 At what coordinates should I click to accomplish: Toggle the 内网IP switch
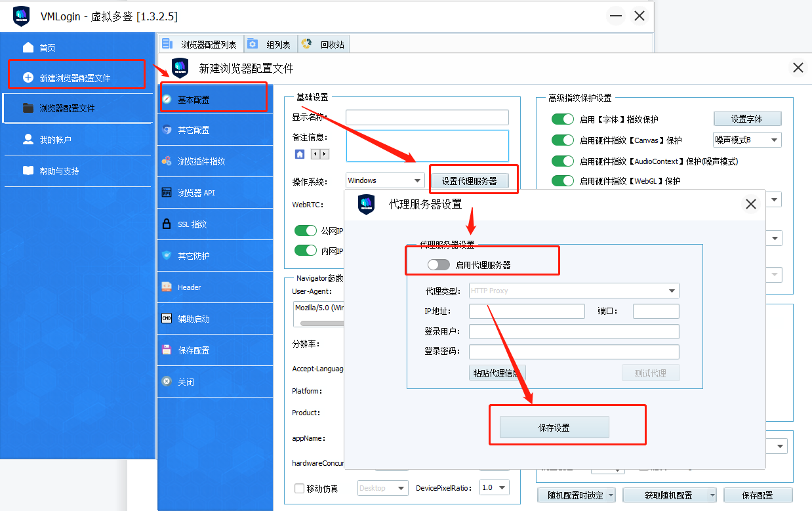(306, 250)
